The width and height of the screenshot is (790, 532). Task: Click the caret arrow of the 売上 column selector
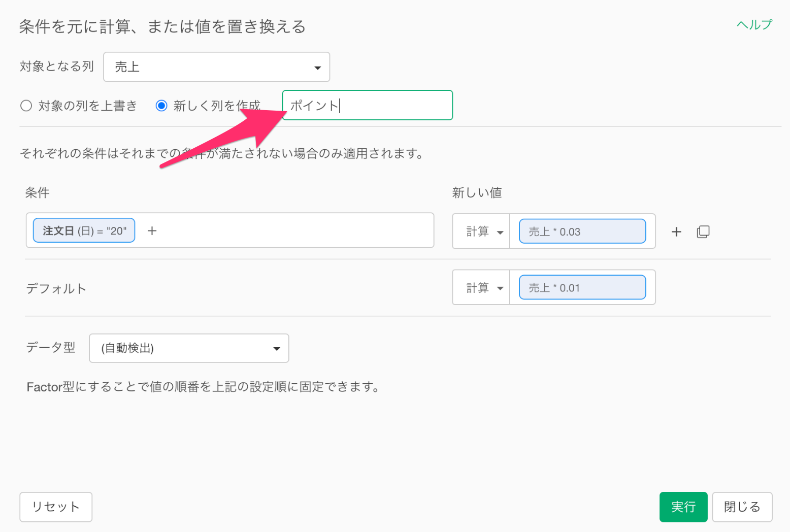317,68
